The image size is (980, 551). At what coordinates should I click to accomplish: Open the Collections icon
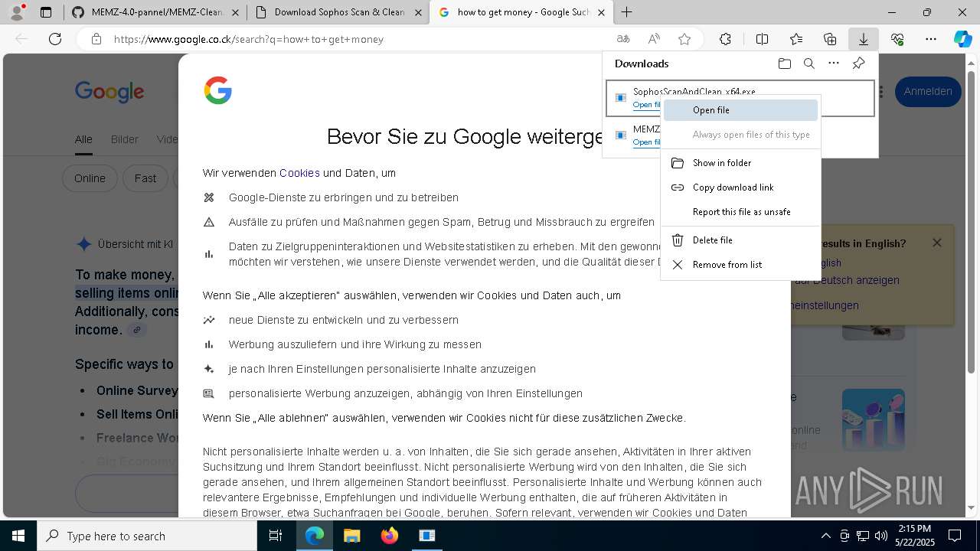(830, 39)
